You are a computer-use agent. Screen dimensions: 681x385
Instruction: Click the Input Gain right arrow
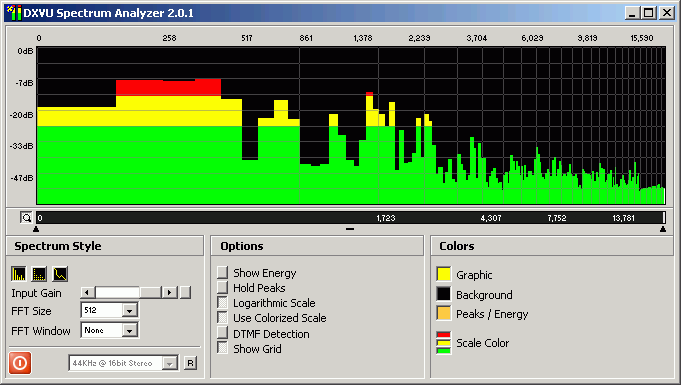(x=169, y=292)
